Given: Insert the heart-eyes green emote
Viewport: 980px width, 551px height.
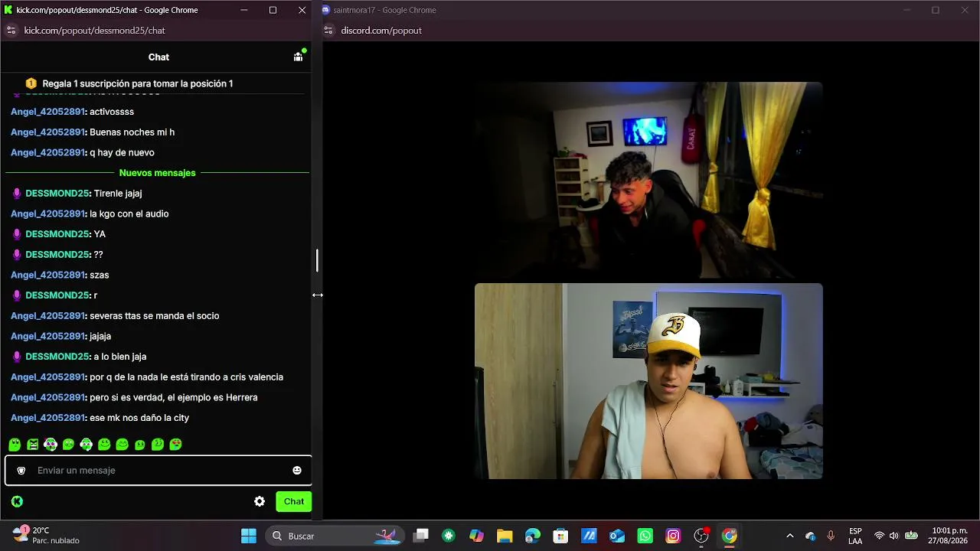Looking at the screenshot, I should tap(175, 444).
